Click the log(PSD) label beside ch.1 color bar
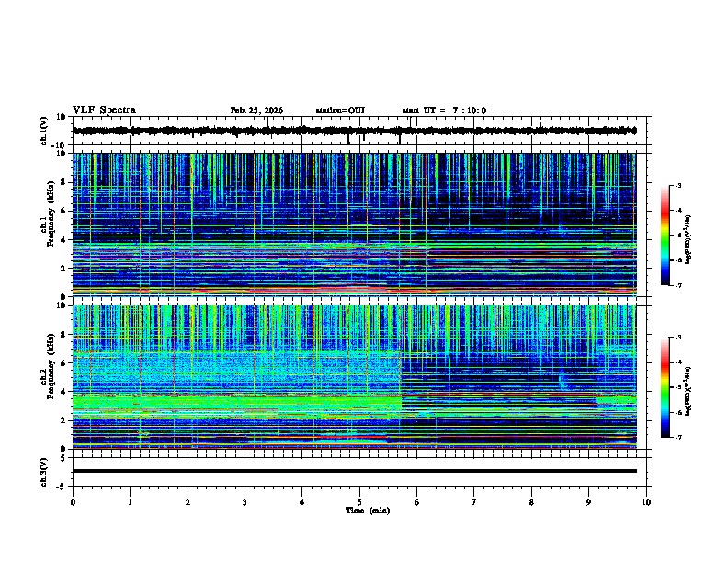This screenshot has height=563, width=728. (688, 239)
